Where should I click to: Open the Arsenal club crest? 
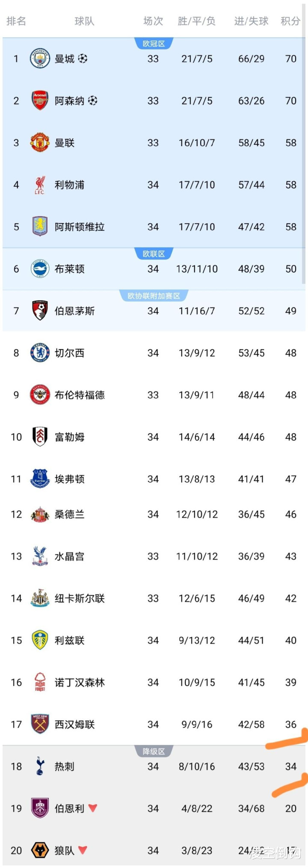tap(40, 100)
